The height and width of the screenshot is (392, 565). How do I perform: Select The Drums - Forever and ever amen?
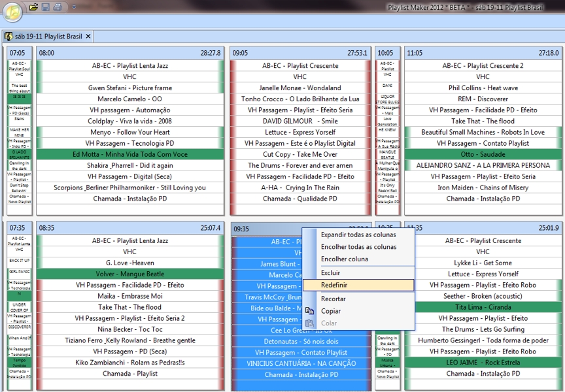tap(300, 165)
